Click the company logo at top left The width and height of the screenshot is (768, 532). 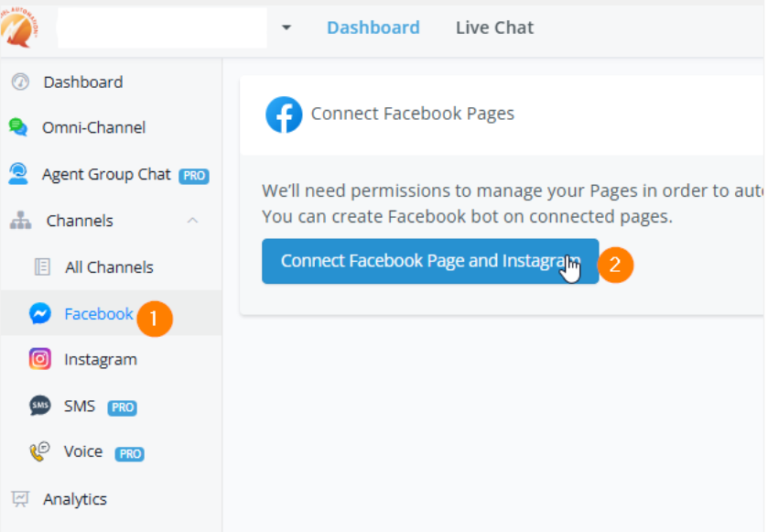pyautogui.click(x=20, y=27)
